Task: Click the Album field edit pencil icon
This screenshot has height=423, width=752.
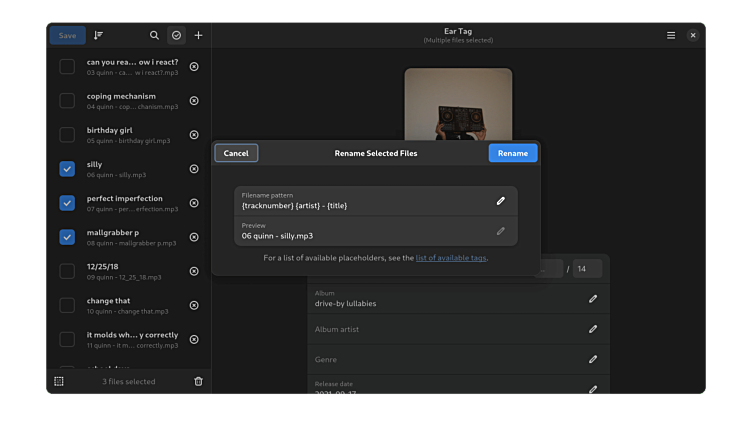Action: coord(593,298)
